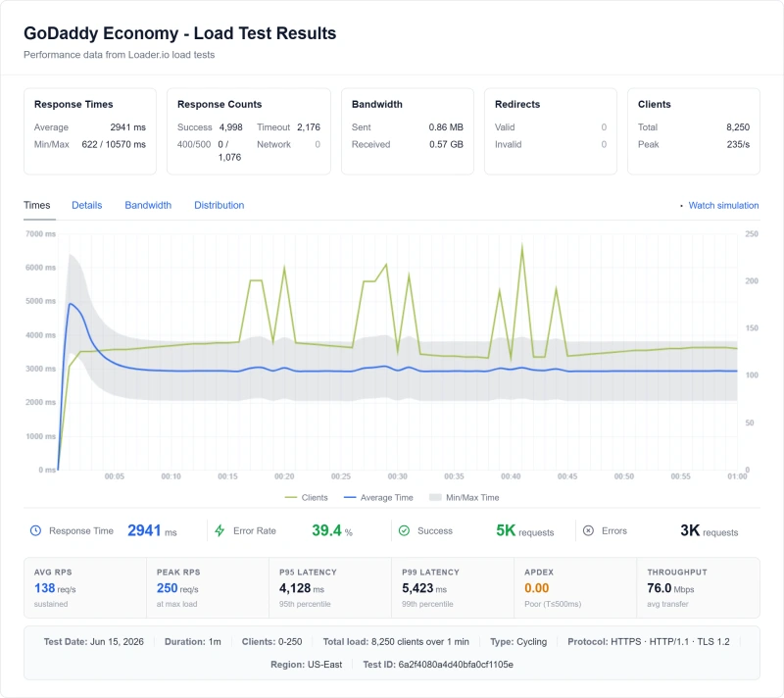
Task: Click the Min/Max Time legend gray swatch
Action: click(435, 497)
